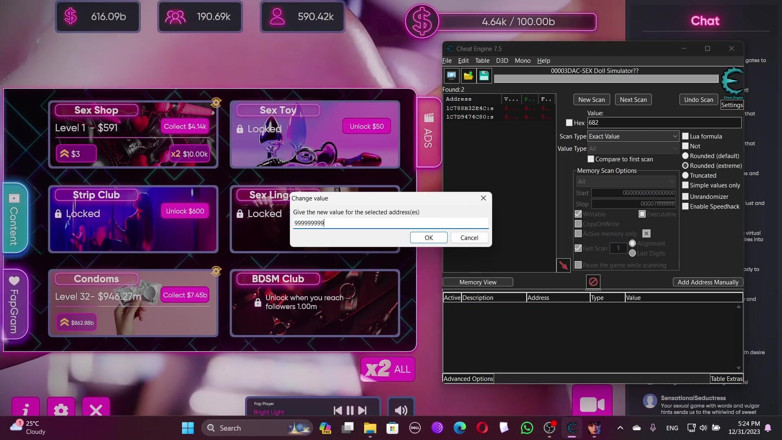Image resolution: width=782 pixels, height=440 pixels.
Task: Click the pink video camera button
Action: (592, 404)
